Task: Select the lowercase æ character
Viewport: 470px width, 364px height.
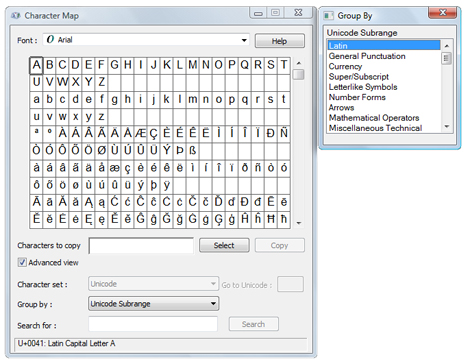Action: coord(114,168)
